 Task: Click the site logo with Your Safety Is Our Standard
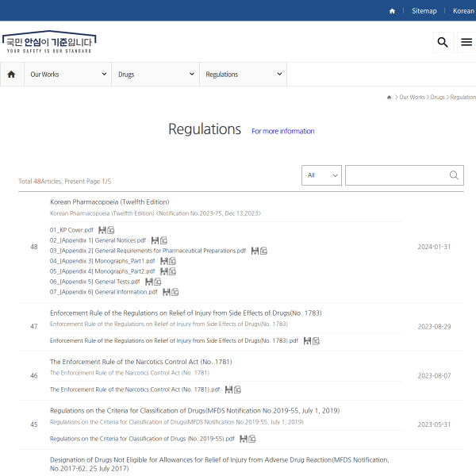[x=49, y=42]
